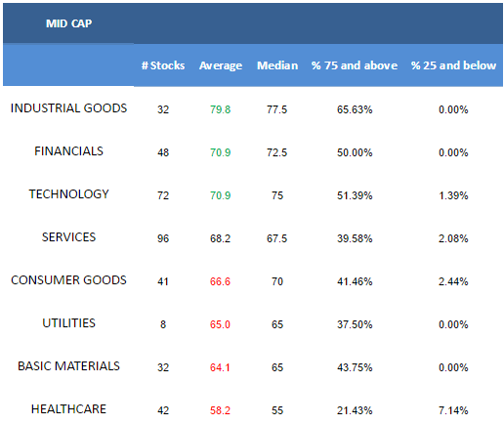Click the 96 stocks count for Services
The width and height of the screenshot is (504, 425).
[163, 238]
